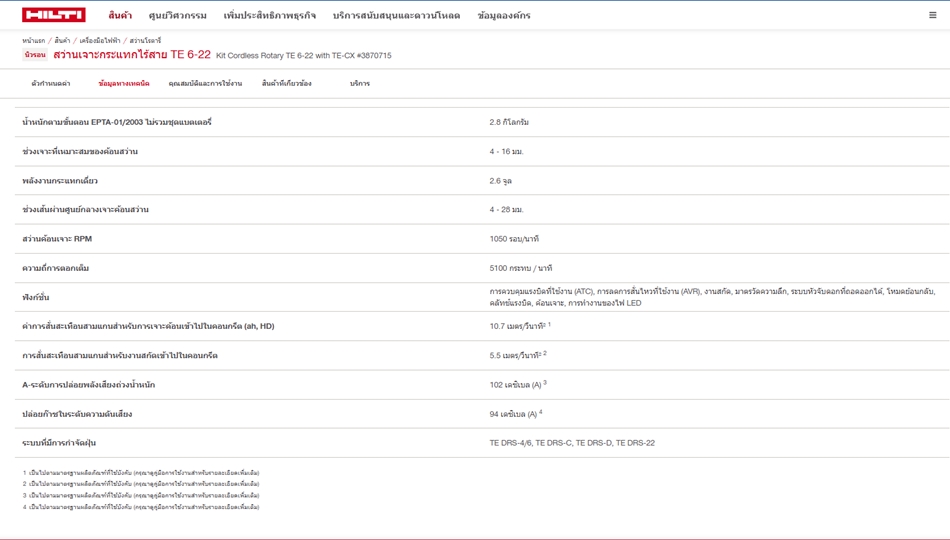The height and width of the screenshot is (540, 950).
Task: Click the 'ระบบที่มีการกำจัดฝุ่น' row label
Action: (59, 443)
